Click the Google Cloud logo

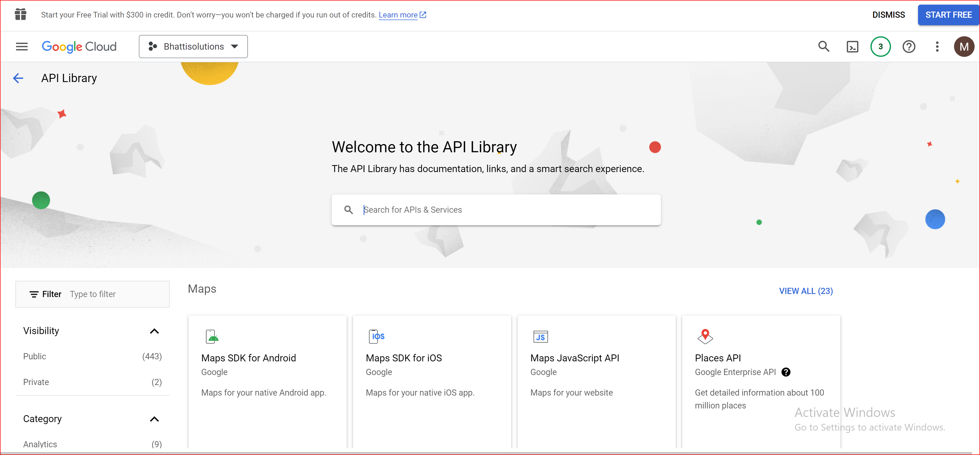point(79,46)
